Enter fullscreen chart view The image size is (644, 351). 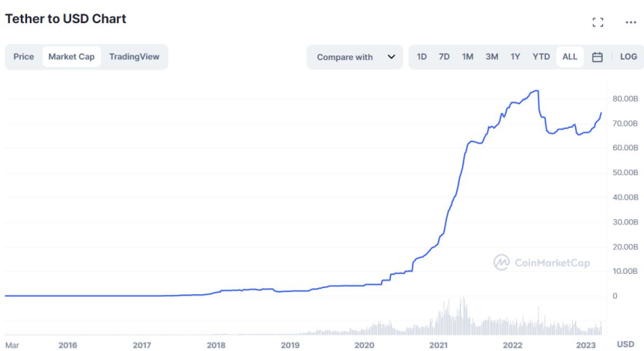point(598,22)
